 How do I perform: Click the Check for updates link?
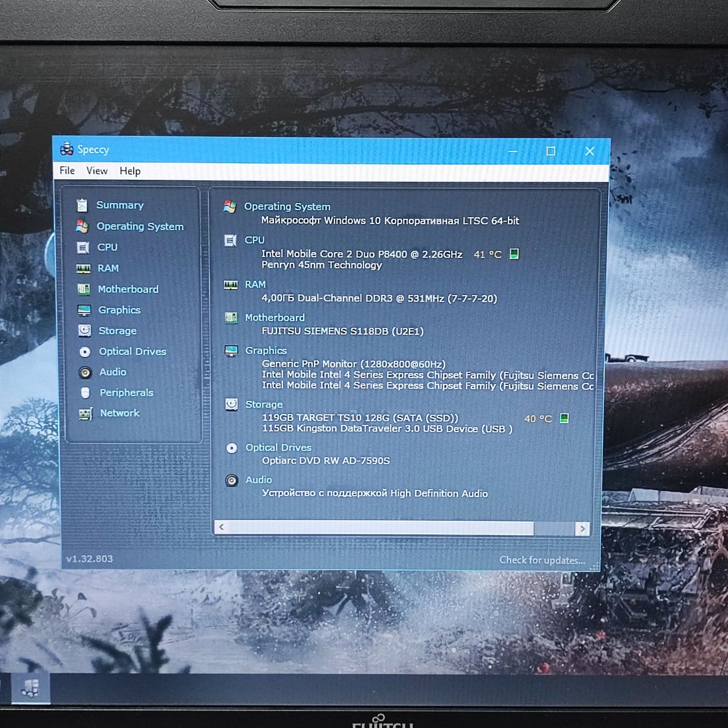542,560
